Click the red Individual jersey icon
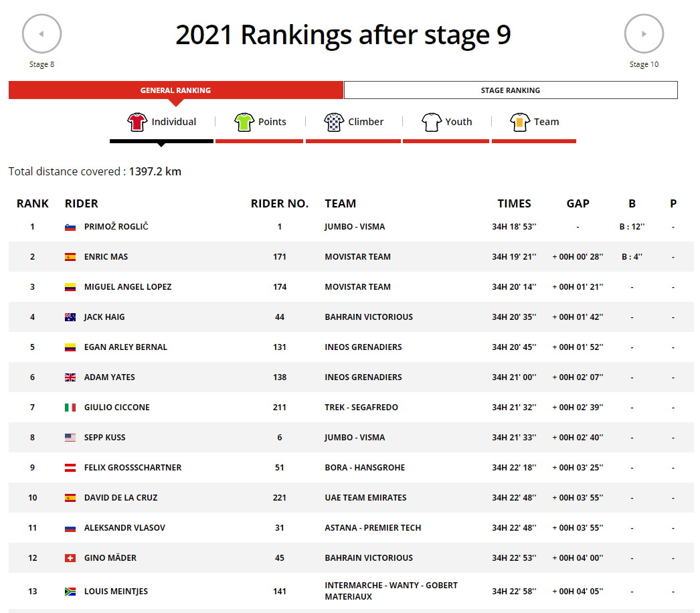This screenshot has width=700, height=613. pos(137,122)
